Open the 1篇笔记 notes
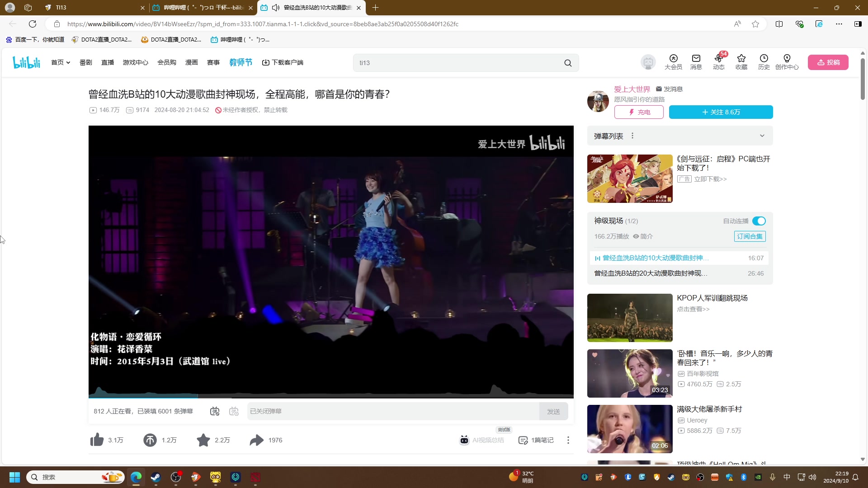868x488 pixels. [536, 440]
